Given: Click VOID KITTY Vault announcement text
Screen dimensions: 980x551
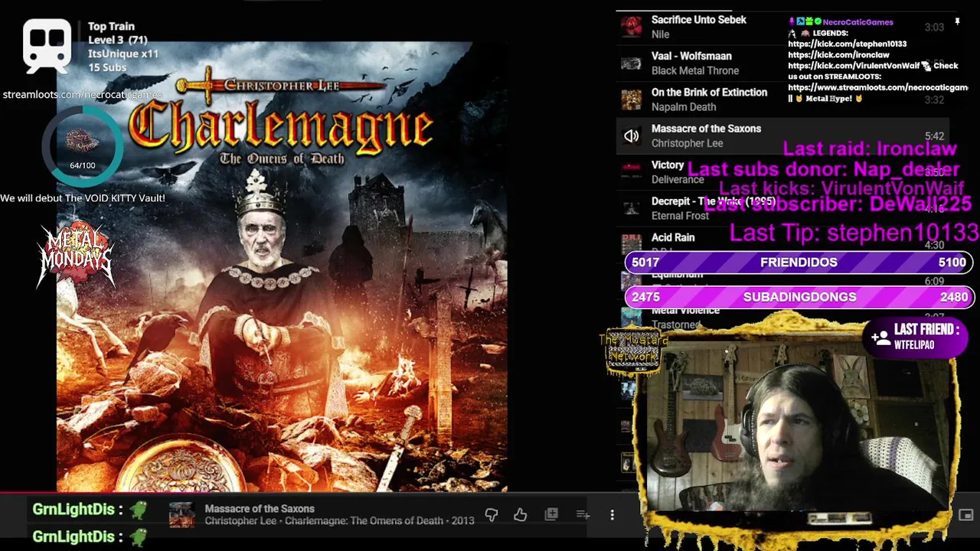Looking at the screenshot, I should 83,198.
